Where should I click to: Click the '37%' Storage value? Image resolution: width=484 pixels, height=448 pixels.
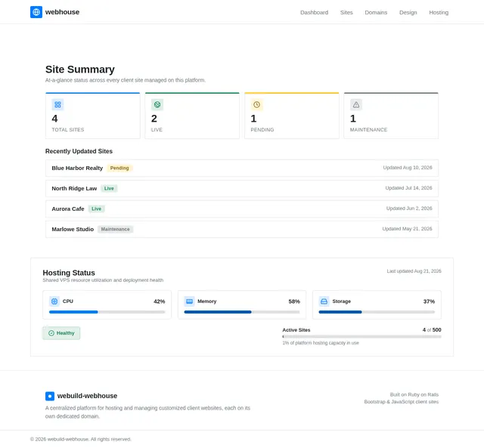429,301
